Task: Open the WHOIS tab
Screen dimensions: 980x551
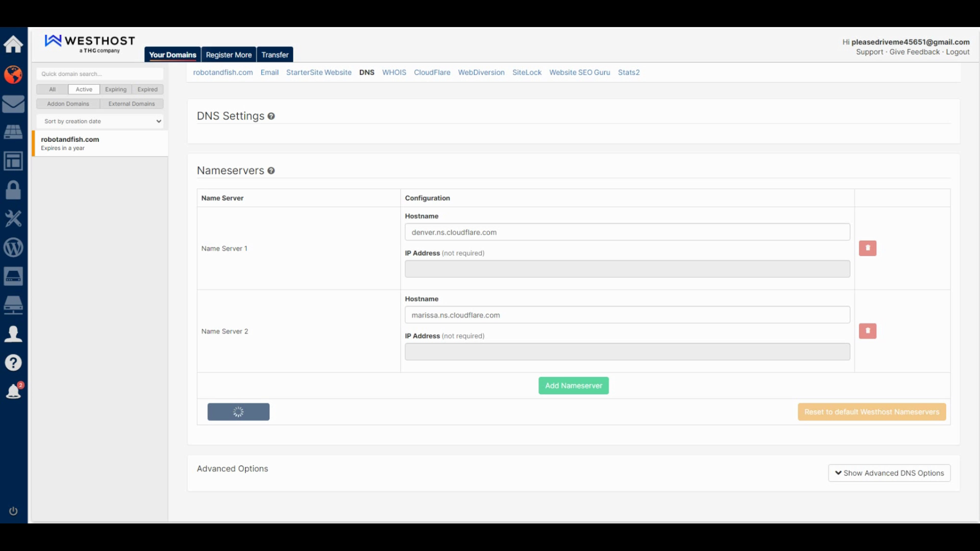Action: 394,72
